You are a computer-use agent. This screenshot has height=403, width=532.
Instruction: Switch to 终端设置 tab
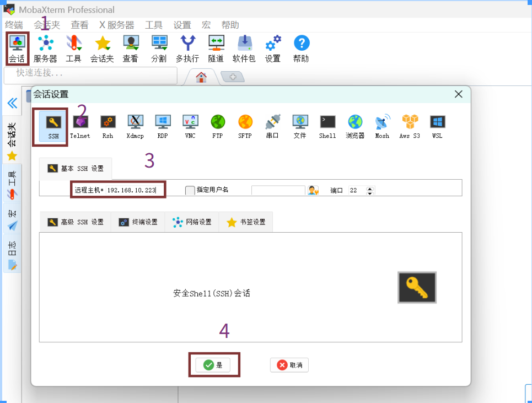coord(138,222)
